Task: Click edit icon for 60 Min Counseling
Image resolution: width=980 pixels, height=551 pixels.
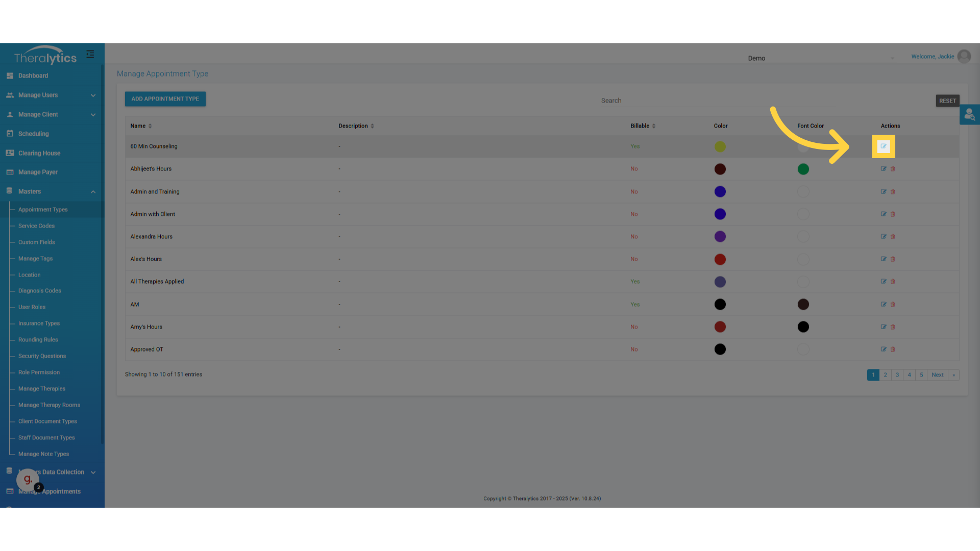Action: click(883, 146)
